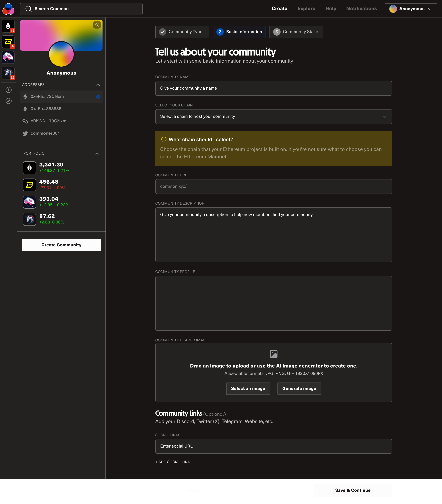Click the Common logo icon
The height and width of the screenshot is (504, 442).
click(8, 9)
